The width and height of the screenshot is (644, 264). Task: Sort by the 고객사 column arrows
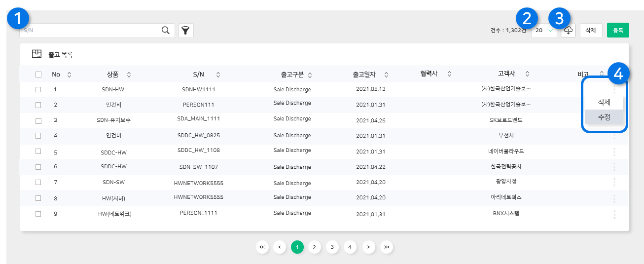coord(527,74)
